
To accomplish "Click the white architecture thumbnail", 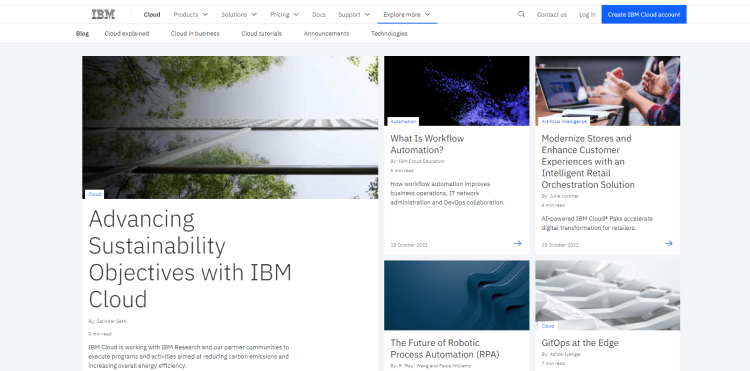I will 607,295.
